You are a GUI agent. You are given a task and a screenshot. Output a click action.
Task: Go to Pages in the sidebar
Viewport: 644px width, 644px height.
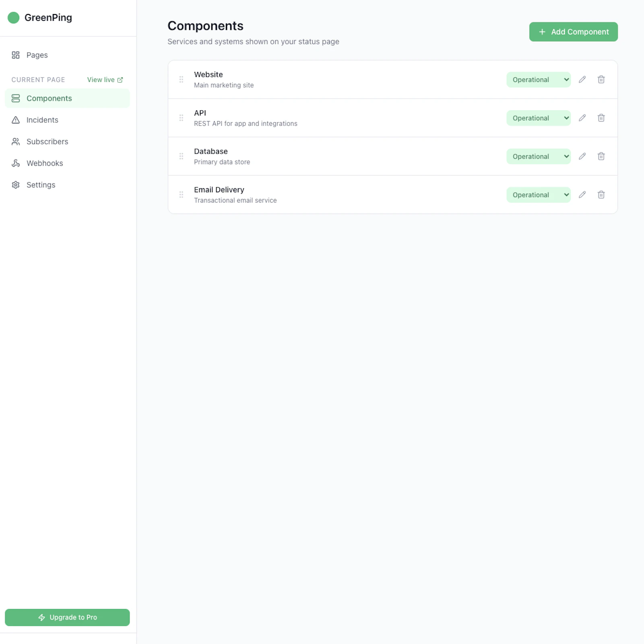coord(67,55)
